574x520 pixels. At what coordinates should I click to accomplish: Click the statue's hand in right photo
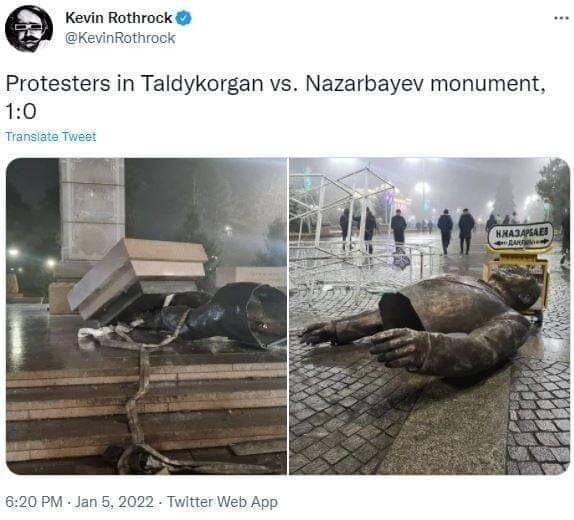(x=398, y=346)
